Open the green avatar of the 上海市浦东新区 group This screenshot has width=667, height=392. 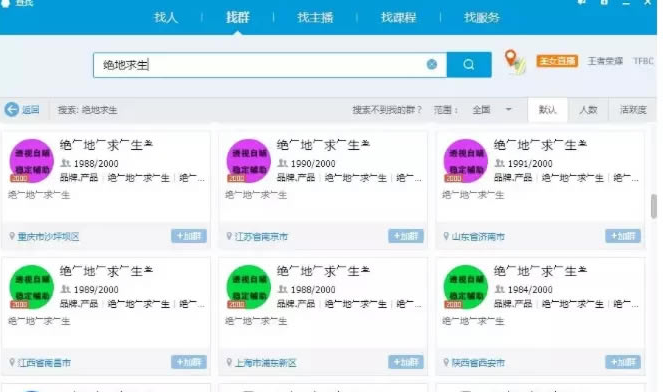(x=249, y=287)
